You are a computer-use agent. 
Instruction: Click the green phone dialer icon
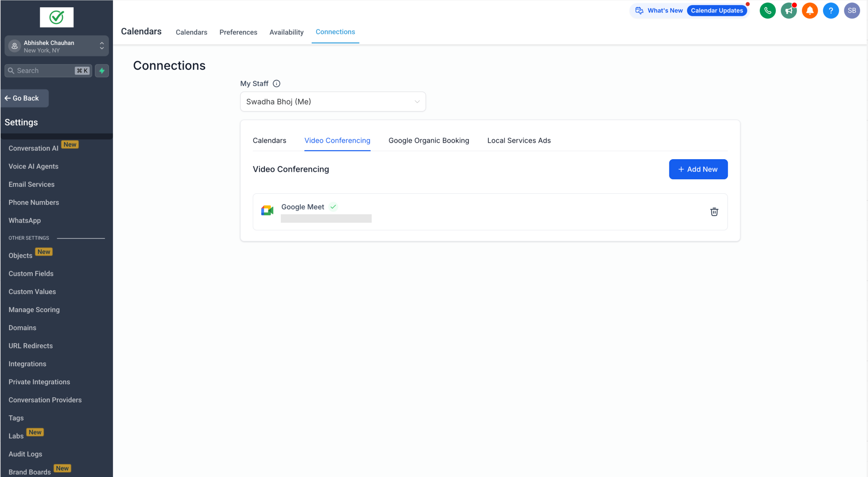click(x=767, y=10)
